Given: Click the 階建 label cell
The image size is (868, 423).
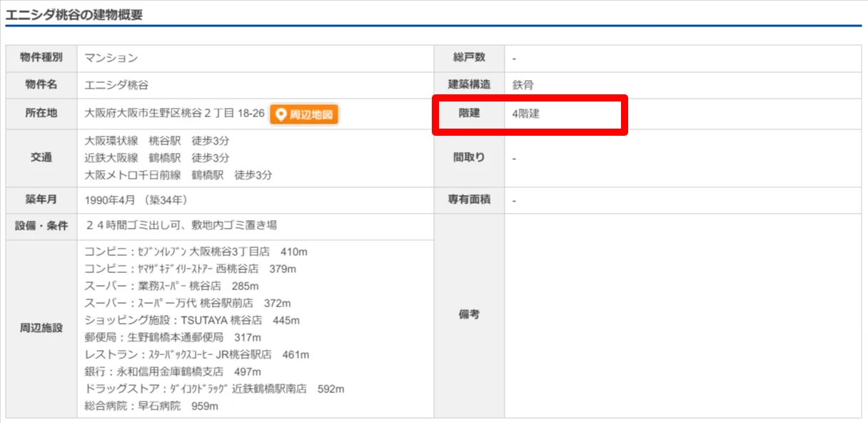Looking at the screenshot, I should 469,114.
